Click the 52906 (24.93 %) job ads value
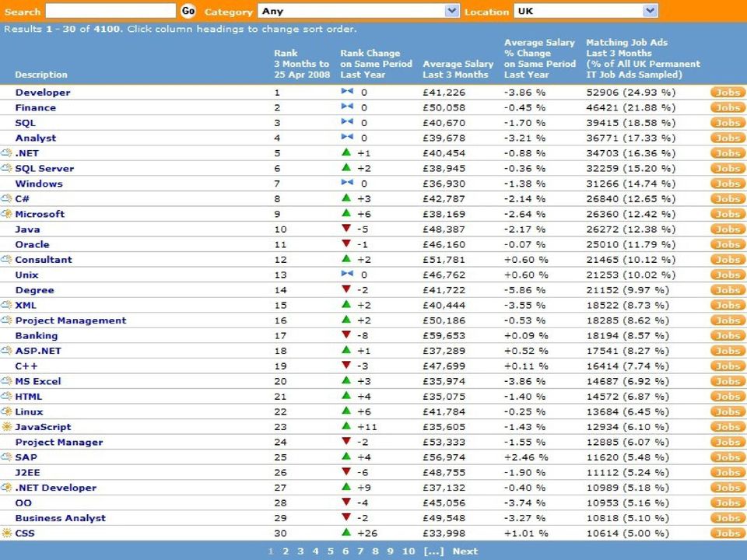The height and width of the screenshot is (560, 747). point(631,93)
